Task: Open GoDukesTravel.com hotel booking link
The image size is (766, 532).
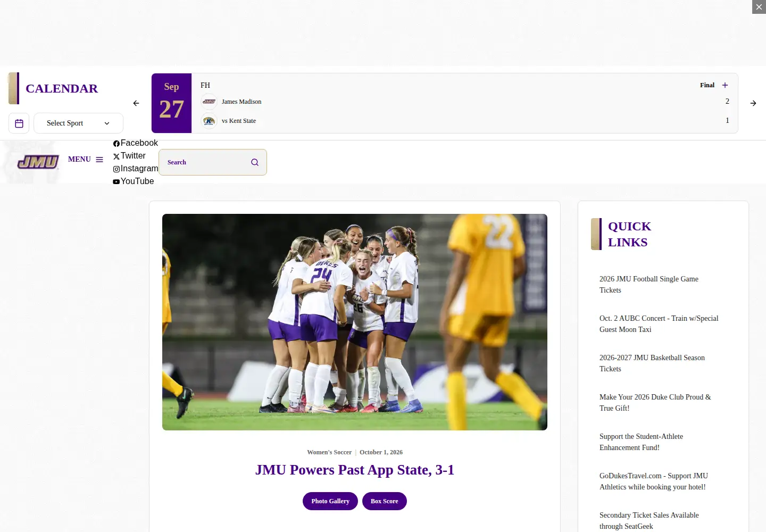Action: coord(654,481)
